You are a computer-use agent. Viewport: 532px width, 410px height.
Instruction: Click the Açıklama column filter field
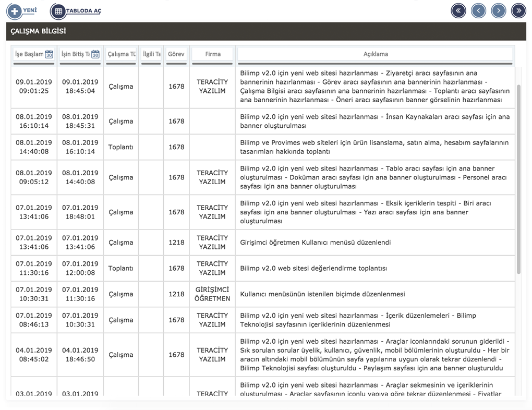click(375, 54)
